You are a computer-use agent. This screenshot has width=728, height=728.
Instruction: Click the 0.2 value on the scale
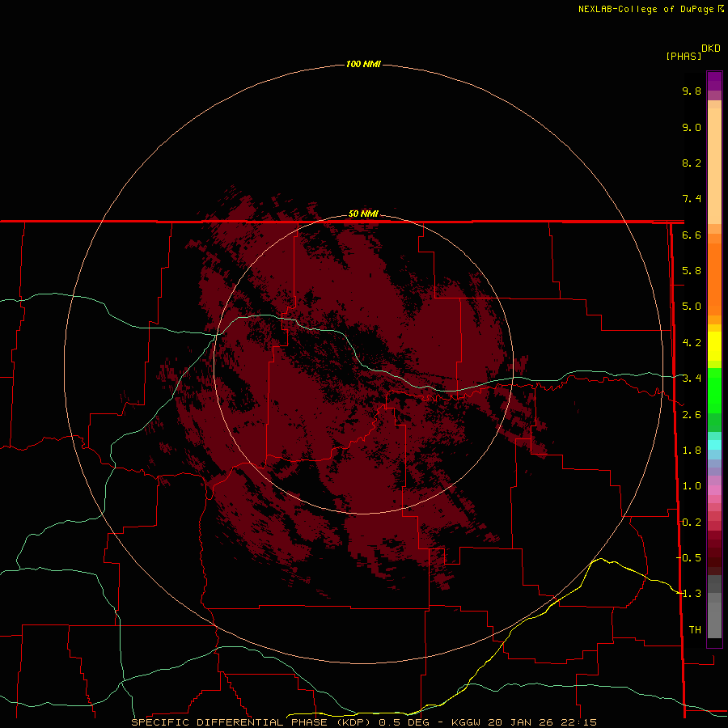(692, 522)
